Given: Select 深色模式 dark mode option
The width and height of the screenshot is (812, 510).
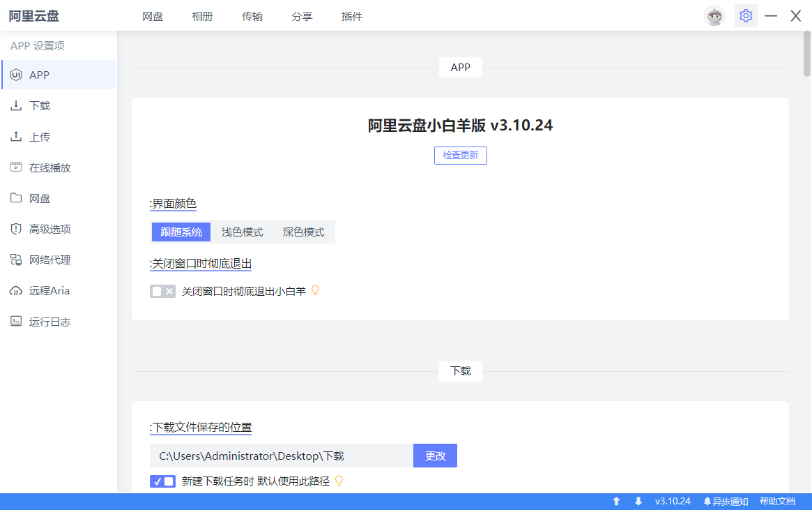Looking at the screenshot, I should pos(303,232).
